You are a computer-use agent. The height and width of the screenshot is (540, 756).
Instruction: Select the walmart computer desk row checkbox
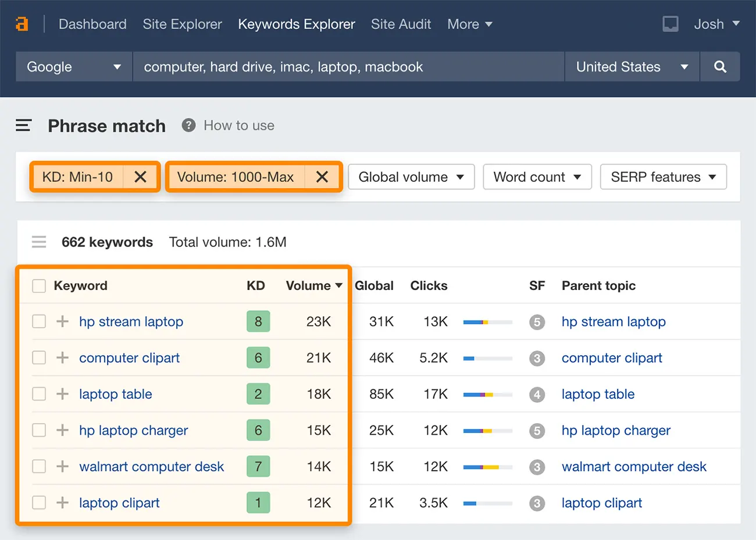click(x=39, y=467)
